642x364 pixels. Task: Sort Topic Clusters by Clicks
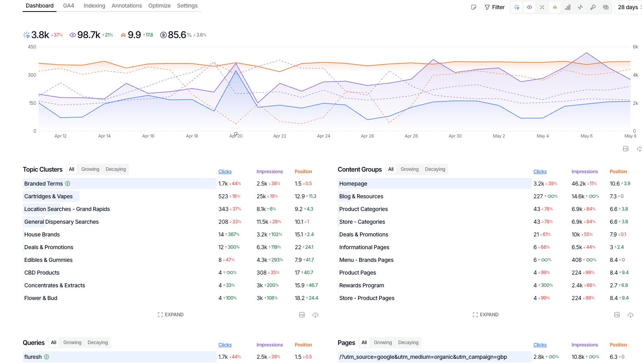coord(225,172)
